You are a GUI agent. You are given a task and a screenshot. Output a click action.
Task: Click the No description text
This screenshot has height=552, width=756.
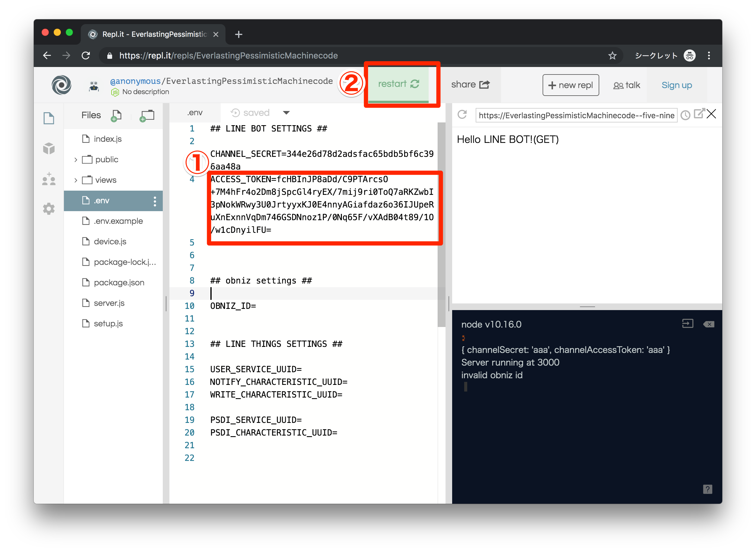pyautogui.click(x=146, y=92)
